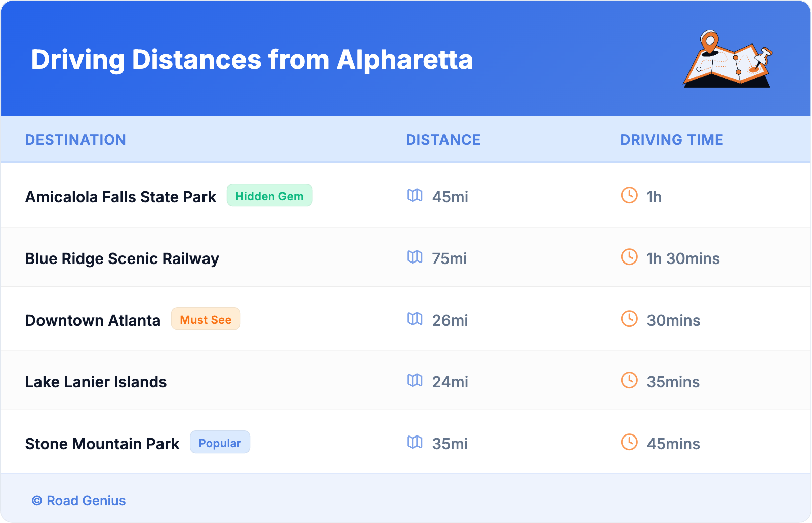
Task: Select the Must See badge
Action: 206,319
